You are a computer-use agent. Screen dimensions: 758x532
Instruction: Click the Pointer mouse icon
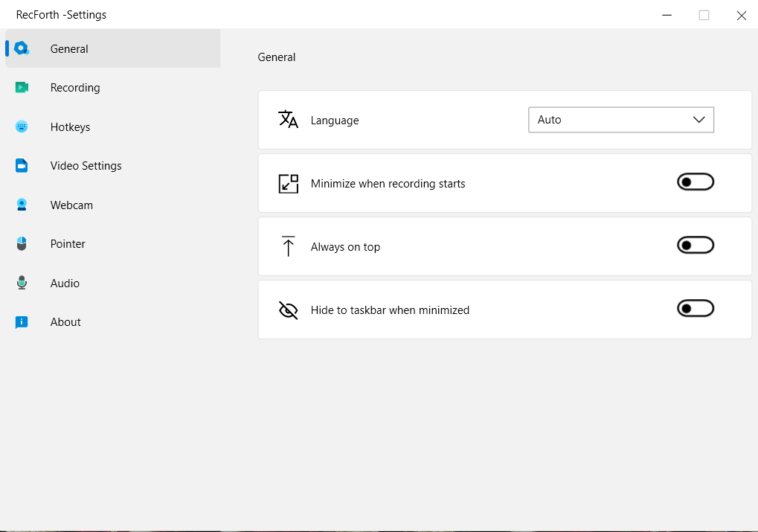pyautogui.click(x=22, y=244)
